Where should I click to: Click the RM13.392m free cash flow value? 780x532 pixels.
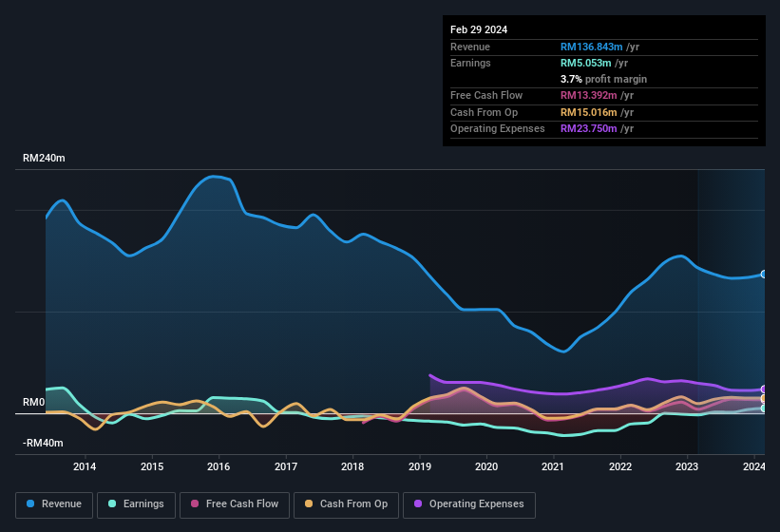pos(588,95)
